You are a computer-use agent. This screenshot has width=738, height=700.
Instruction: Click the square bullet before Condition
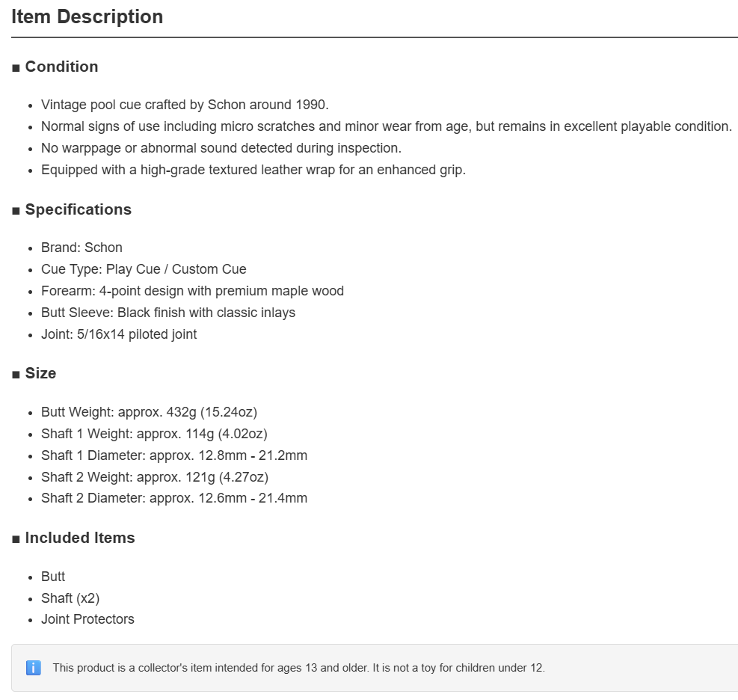tap(16, 68)
